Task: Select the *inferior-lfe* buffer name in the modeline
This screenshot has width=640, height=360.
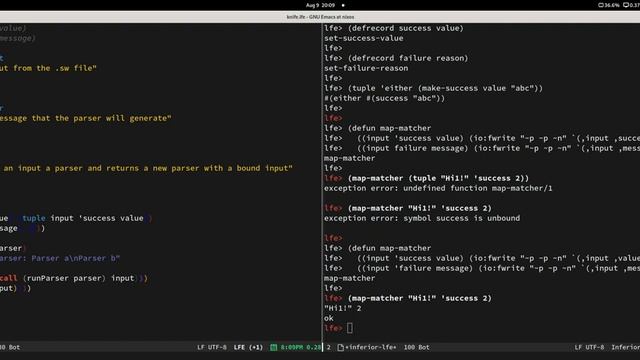Action: pyautogui.click(x=371, y=347)
